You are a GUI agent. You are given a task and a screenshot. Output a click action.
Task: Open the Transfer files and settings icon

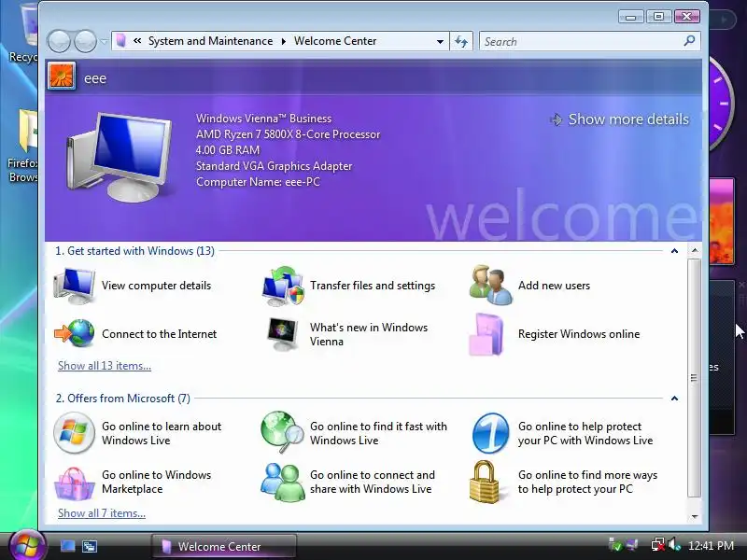click(283, 286)
